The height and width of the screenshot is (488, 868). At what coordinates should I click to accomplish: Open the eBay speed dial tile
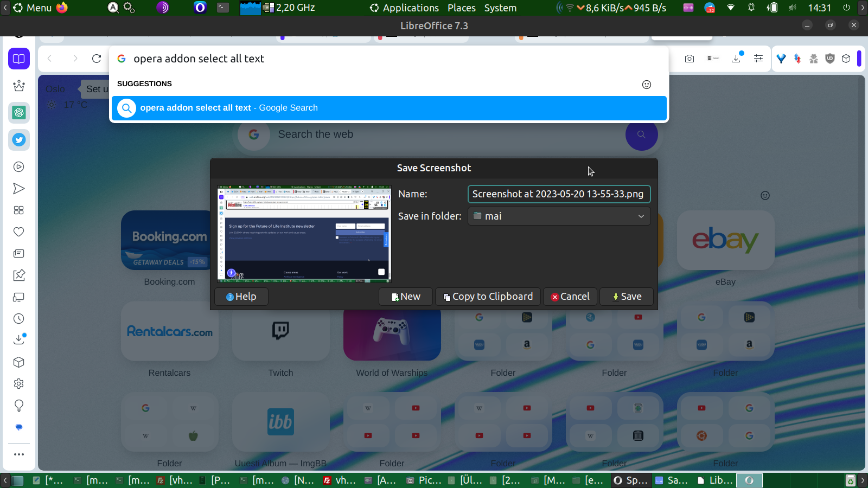tap(725, 240)
